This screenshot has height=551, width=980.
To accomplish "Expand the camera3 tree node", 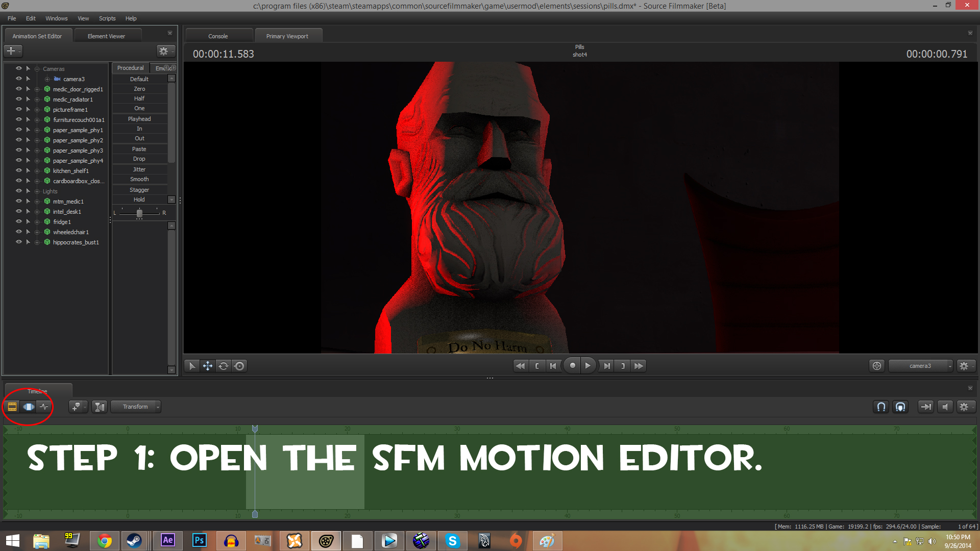I will pos(47,79).
